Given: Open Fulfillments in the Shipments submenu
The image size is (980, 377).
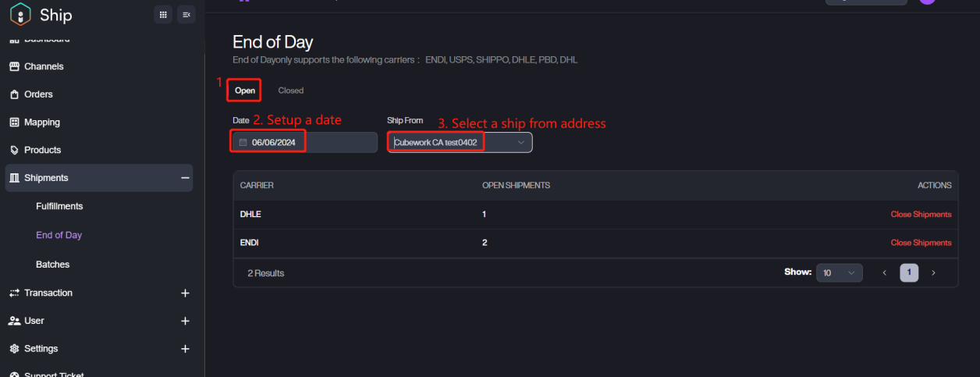Looking at the screenshot, I should coord(59,206).
